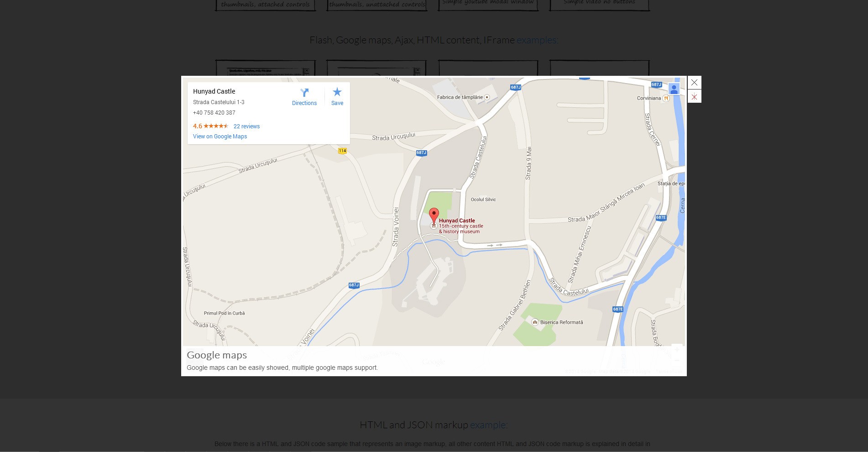868x452 pixels.
Task: Click the Directions icon in the place card
Action: pyautogui.click(x=304, y=92)
